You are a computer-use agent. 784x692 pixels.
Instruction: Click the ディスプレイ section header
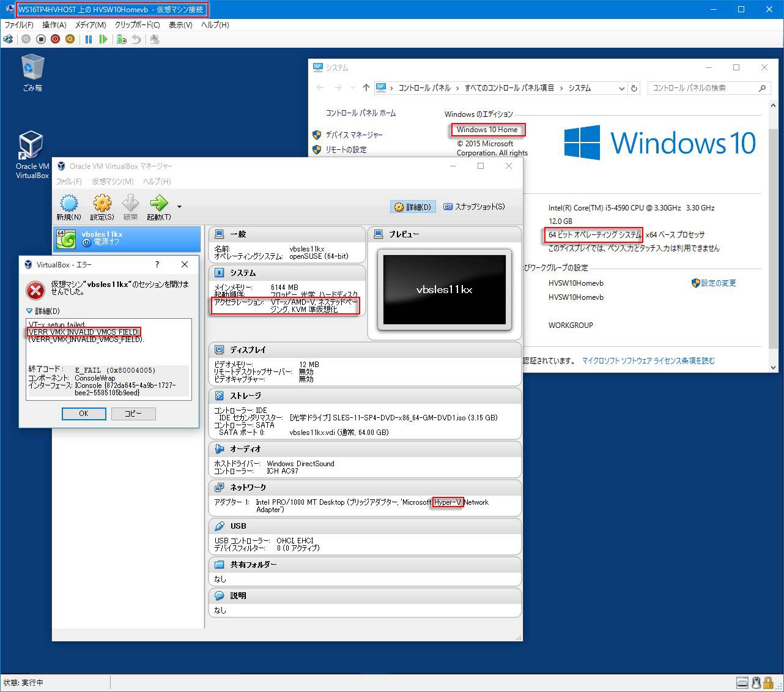pyautogui.click(x=365, y=350)
